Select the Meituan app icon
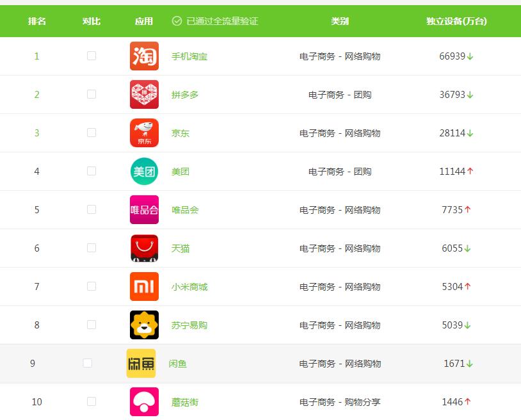Viewport: 521px width, 420px height. [144, 171]
